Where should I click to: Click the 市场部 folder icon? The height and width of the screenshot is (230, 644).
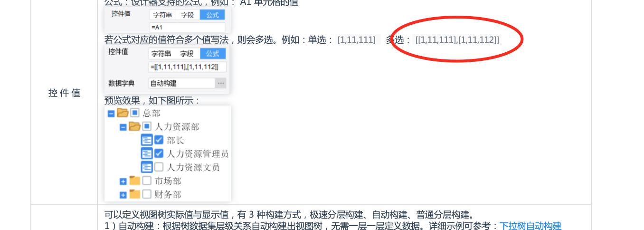[135, 181]
